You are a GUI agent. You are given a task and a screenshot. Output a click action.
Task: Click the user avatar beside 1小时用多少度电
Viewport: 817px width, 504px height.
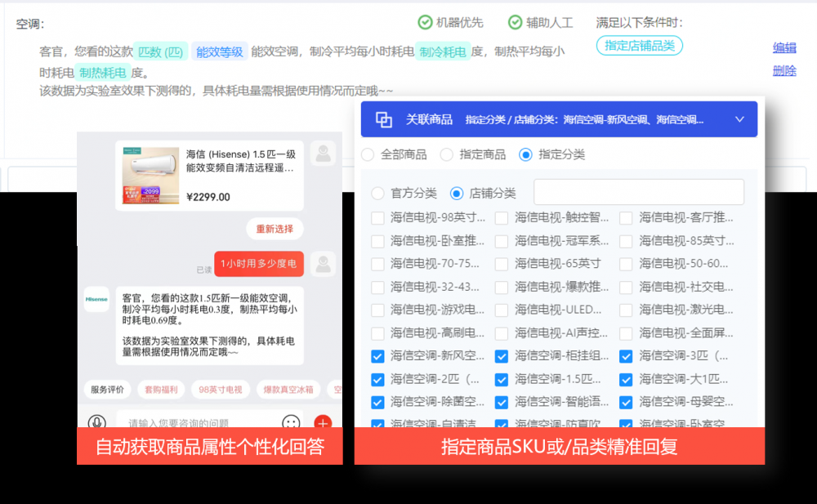(323, 264)
